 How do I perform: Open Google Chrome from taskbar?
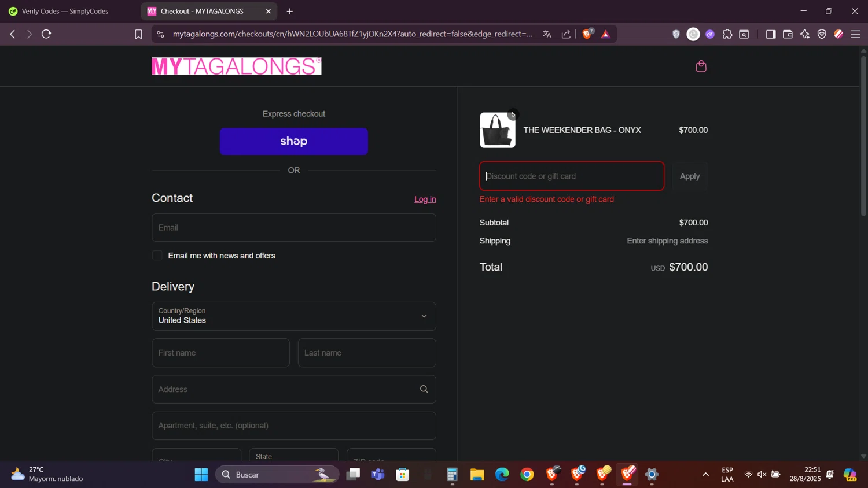527,475
